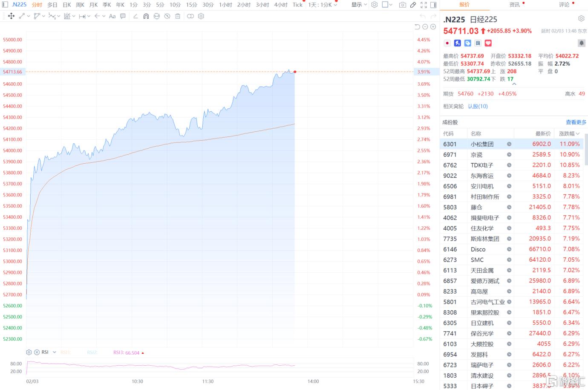Delete drawings with the trash icon
This screenshot has height=390, width=588.
(178, 16)
